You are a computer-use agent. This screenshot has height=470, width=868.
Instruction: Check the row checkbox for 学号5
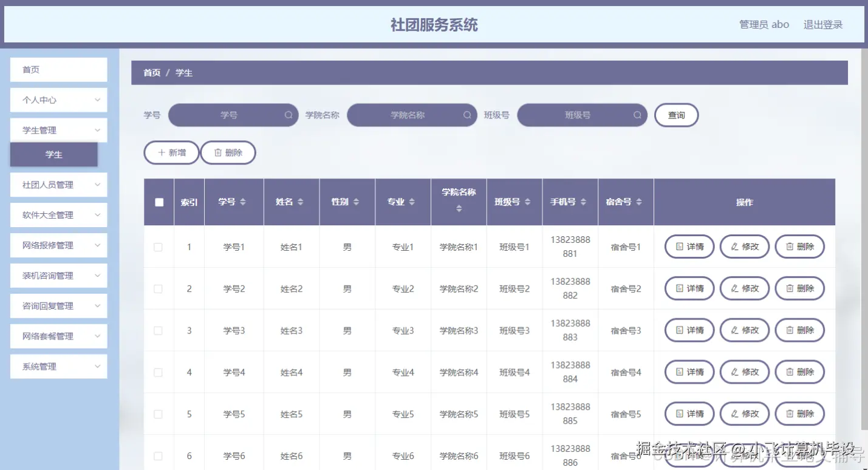tap(159, 414)
